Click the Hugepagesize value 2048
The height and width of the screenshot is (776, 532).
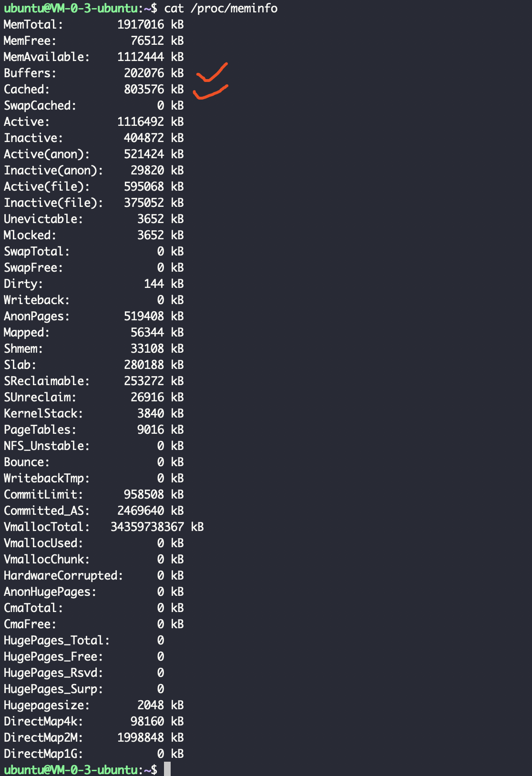tap(151, 705)
